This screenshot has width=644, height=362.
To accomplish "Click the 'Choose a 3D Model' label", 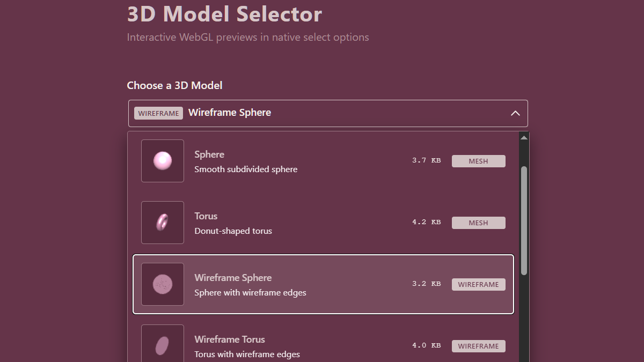I will click(x=174, y=85).
